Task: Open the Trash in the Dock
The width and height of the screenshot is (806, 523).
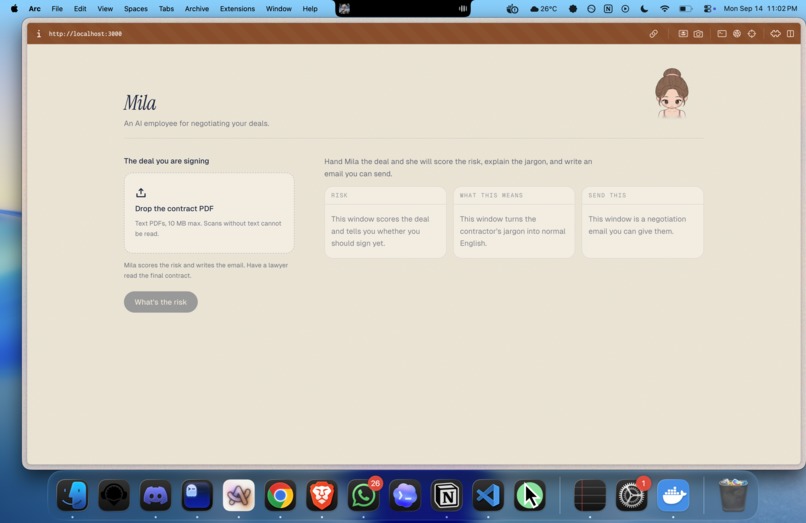Action: point(733,495)
